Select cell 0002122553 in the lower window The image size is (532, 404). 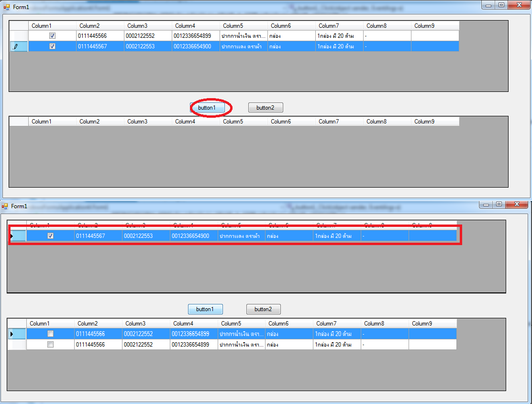click(146, 236)
